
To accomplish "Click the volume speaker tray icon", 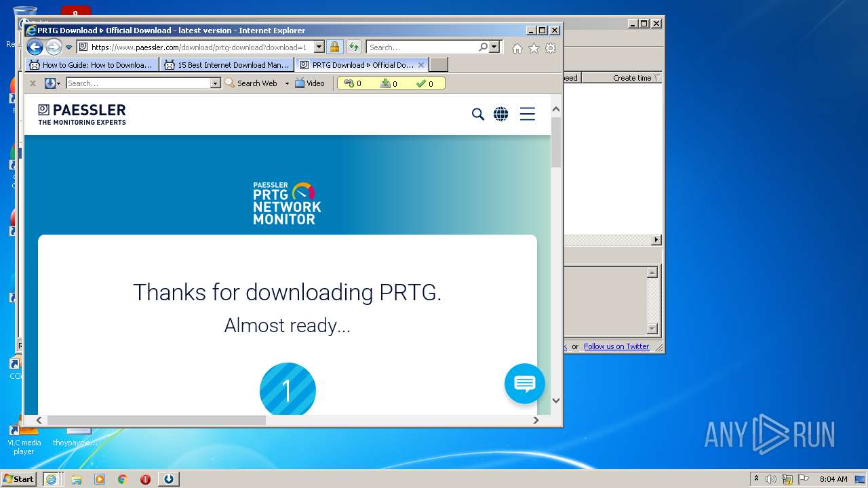I will pyautogui.click(x=771, y=479).
